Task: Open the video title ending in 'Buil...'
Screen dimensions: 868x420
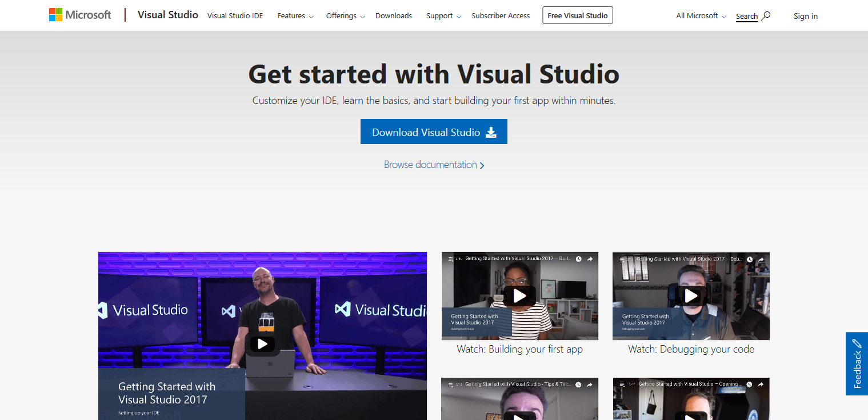Action: point(518,259)
